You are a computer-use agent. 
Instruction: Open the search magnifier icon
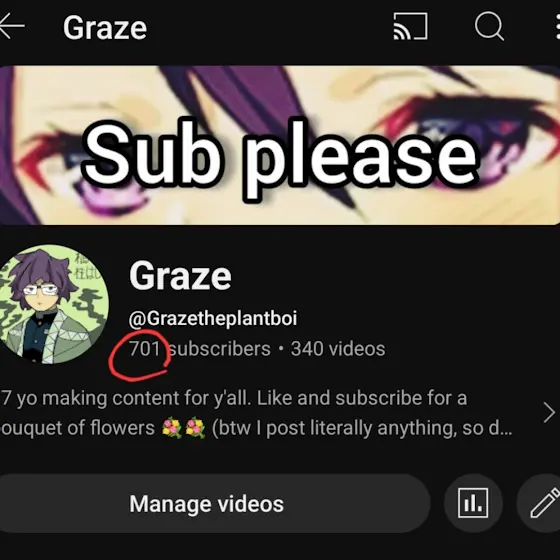pyautogui.click(x=489, y=26)
